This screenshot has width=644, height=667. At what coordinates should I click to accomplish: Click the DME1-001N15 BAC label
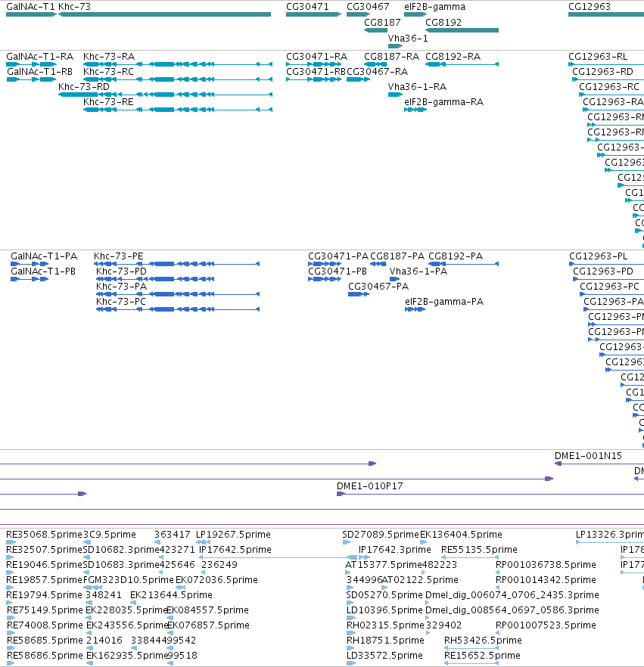point(588,456)
